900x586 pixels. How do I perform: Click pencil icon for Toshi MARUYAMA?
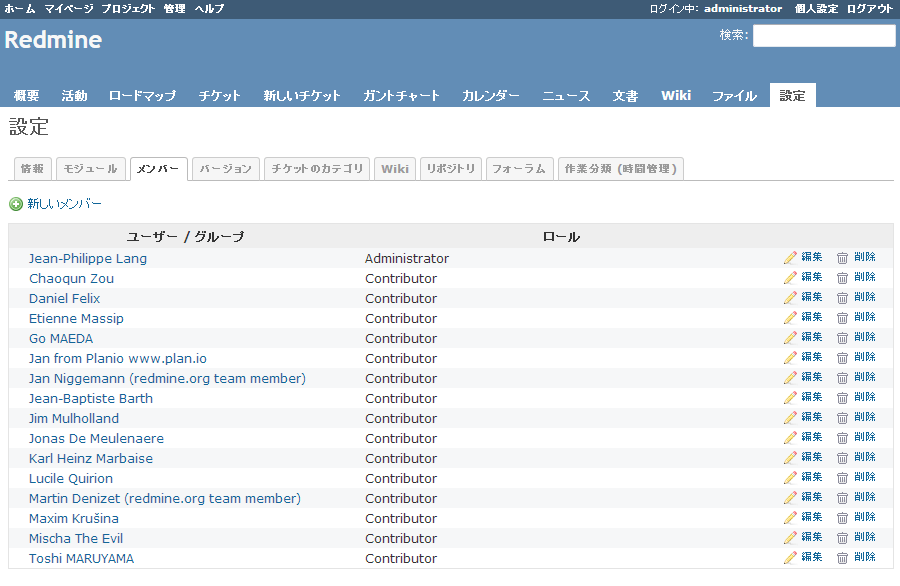click(x=790, y=557)
